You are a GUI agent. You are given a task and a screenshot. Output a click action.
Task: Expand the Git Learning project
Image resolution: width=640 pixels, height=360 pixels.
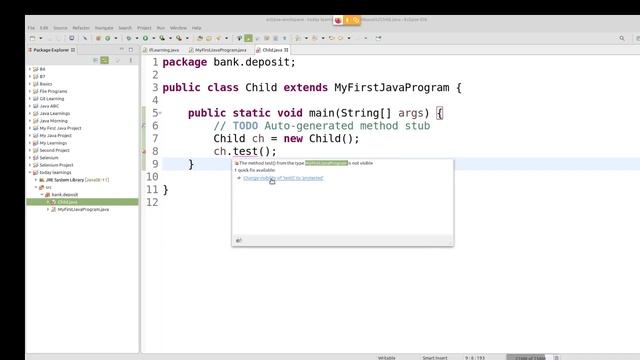point(30,98)
